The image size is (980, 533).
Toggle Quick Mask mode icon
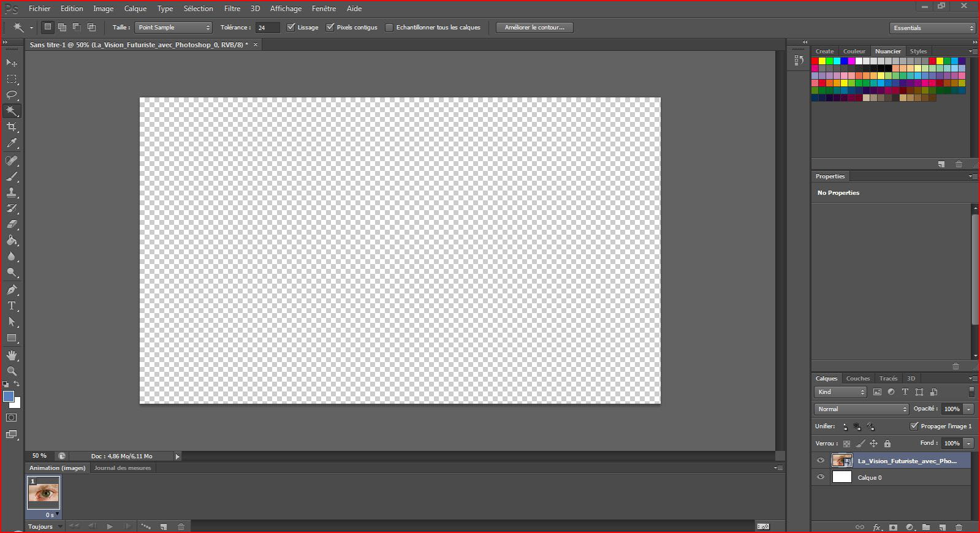tap(12, 418)
